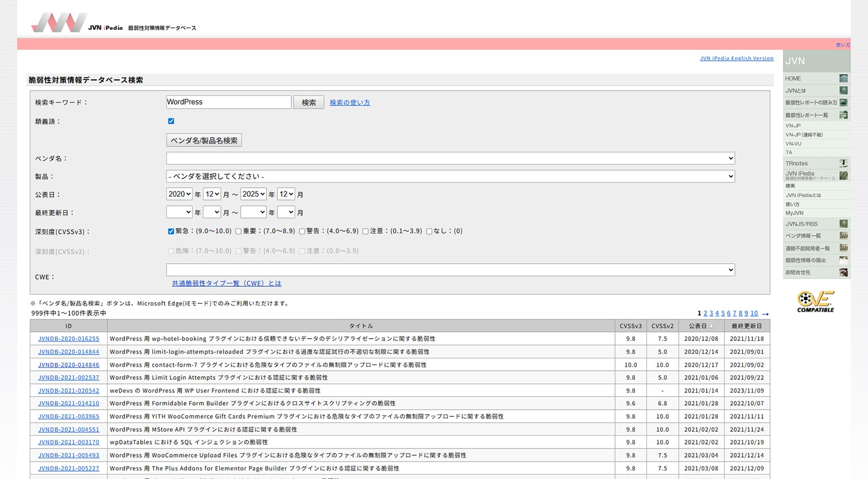Uncheck the 類義語 checkbox
The height and width of the screenshot is (479, 868).
[x=171, y=121]
